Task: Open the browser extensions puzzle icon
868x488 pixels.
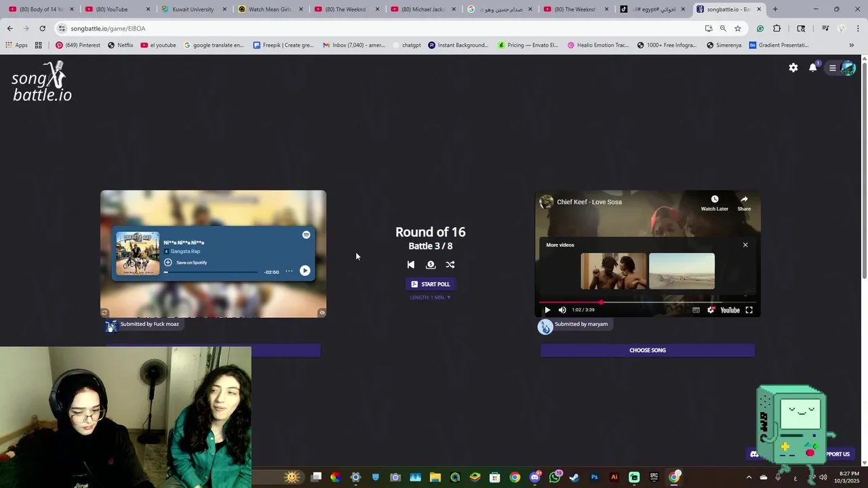Action: point(777,28)
